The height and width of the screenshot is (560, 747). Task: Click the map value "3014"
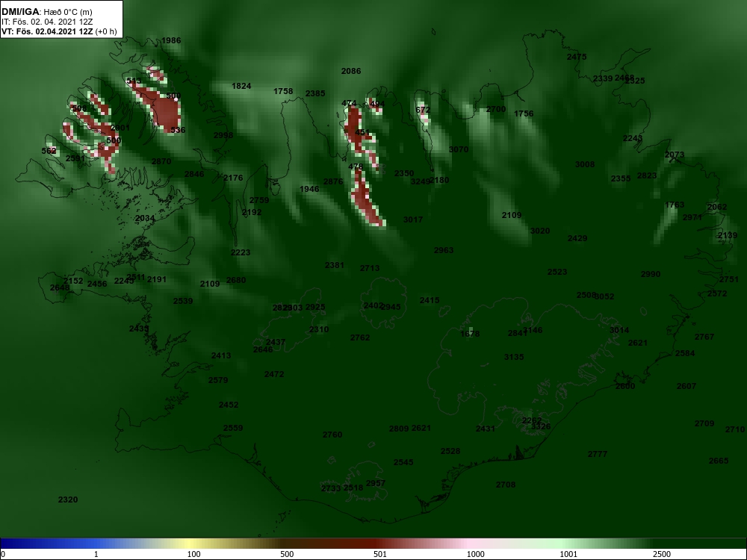pyautogui.click(x=619, y=331)
